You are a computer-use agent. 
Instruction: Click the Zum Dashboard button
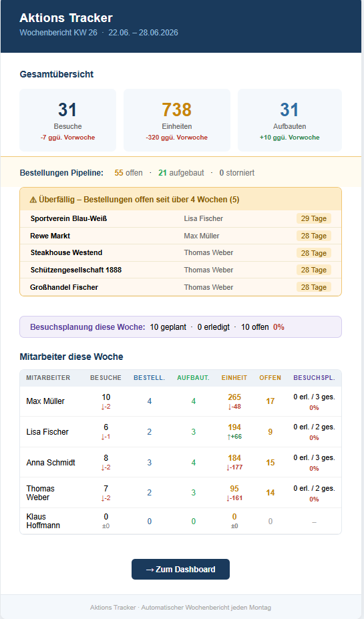pyautogui.click(x=180, y=569)
